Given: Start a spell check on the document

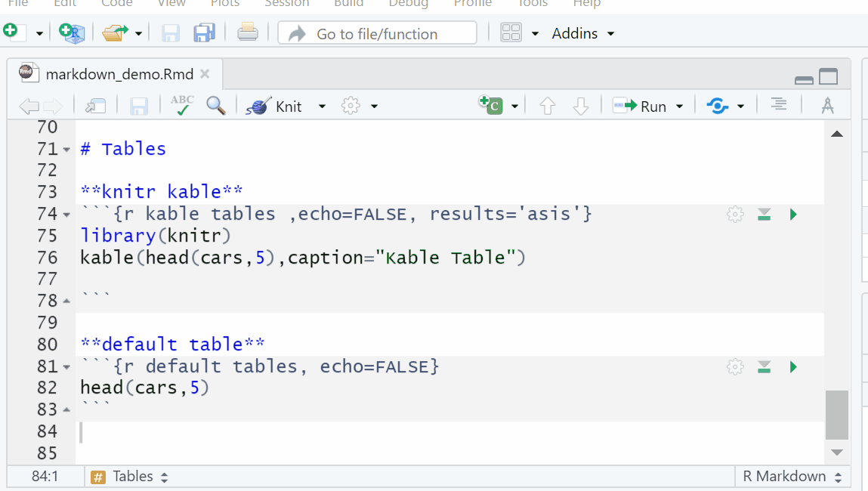Looking at the screenshot, I should [181, 106].
